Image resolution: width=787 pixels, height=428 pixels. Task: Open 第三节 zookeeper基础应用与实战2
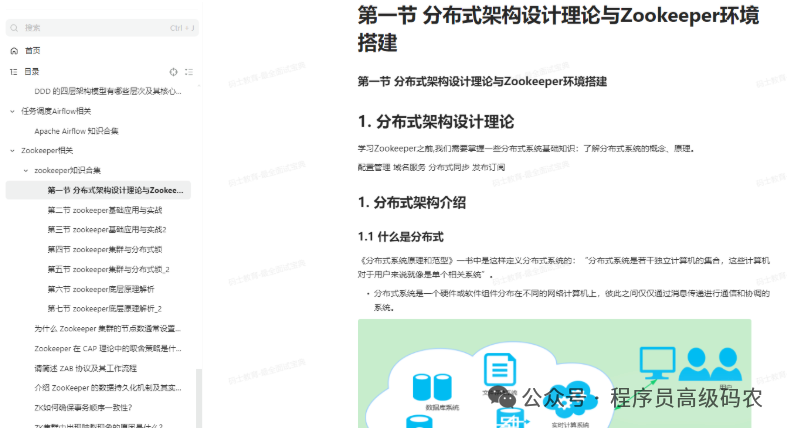tap(106, 230)
